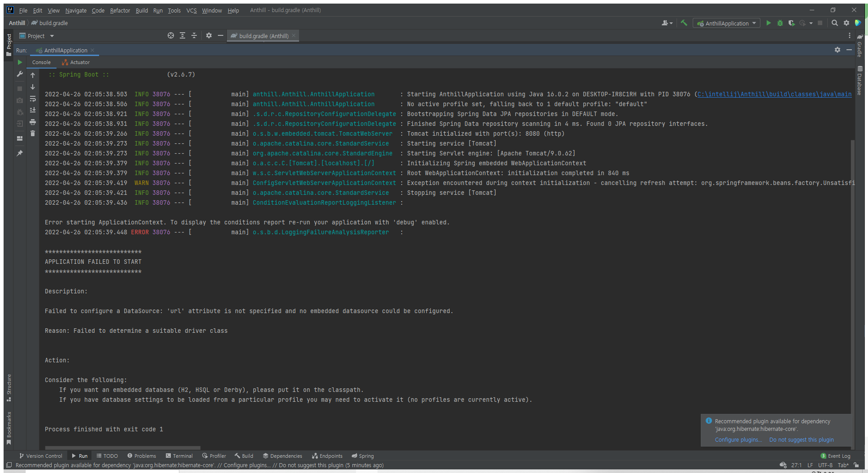Open Database tool window on right edge
The image size is (868, 473).
(x=859, y=81)
